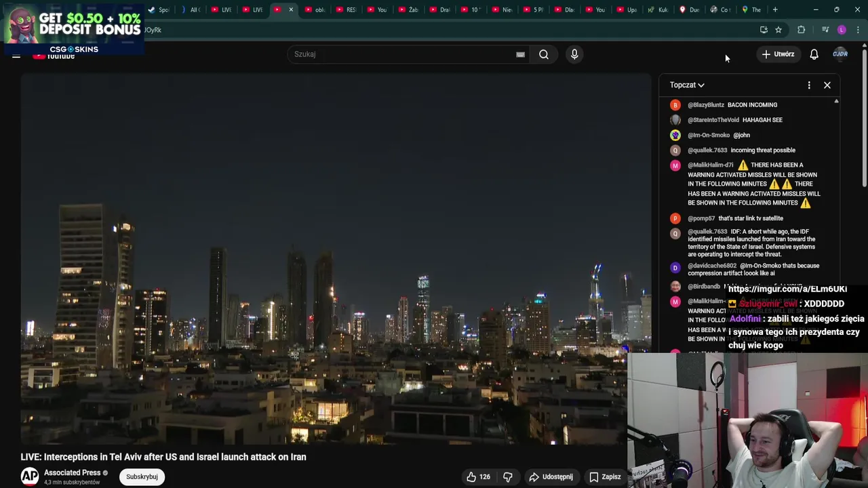Screen dimensions: 868x488
Task: Open the YouTube hamburger guide menu
Action: (16, 56)
